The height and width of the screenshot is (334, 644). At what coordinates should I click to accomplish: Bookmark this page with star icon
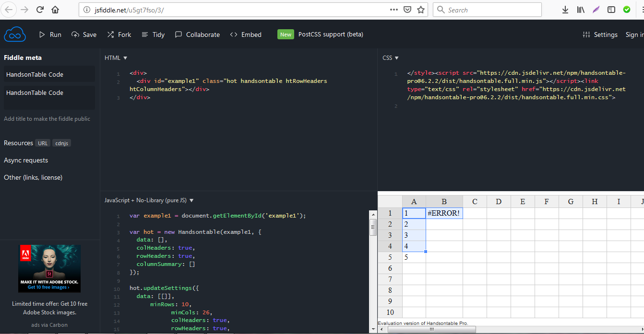click(x=421, y=10)
